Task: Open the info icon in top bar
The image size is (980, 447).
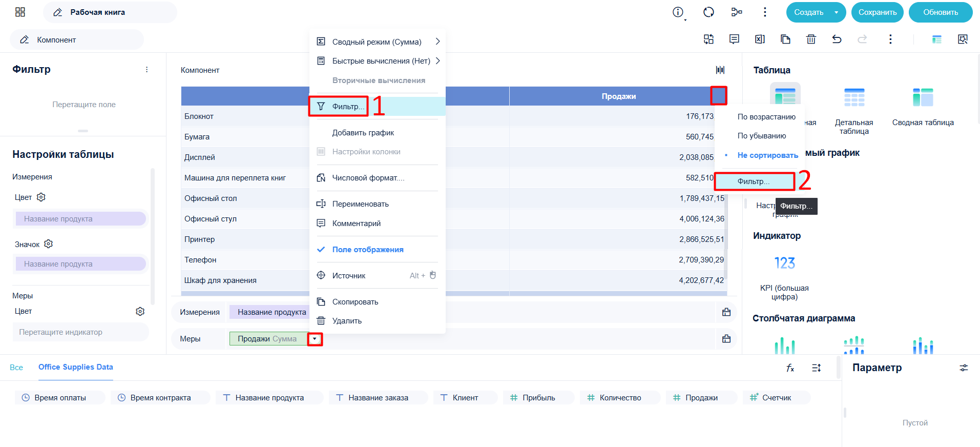Action: pyautogui.click(x=678, y=12)
